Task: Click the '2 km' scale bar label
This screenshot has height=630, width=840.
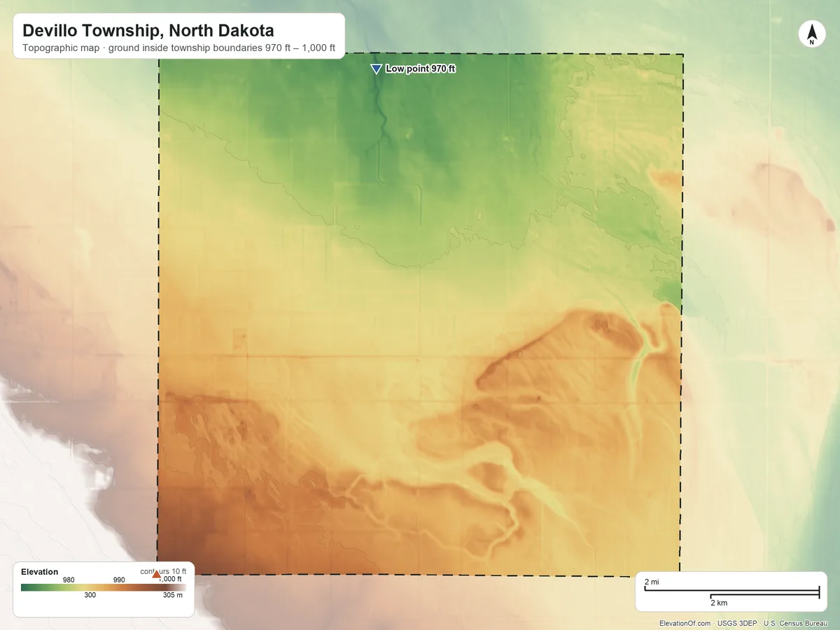Action: (719, 603)
